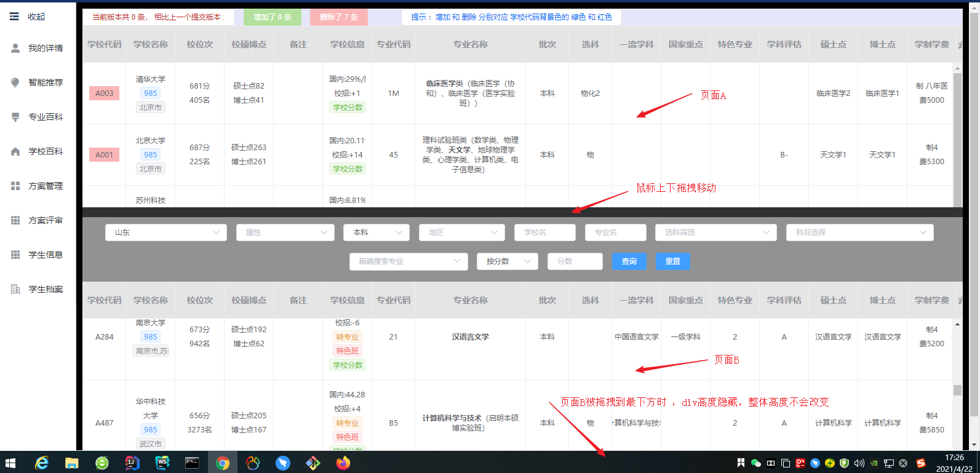
Task: Open Internet Explorer from taskbar
Action: [x=42, y=463]
